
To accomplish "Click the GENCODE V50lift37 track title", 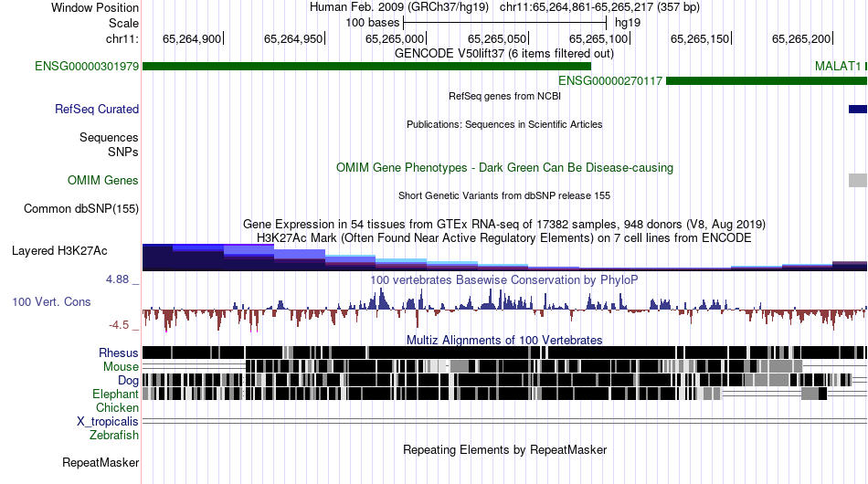I will [x=504, y=54].
